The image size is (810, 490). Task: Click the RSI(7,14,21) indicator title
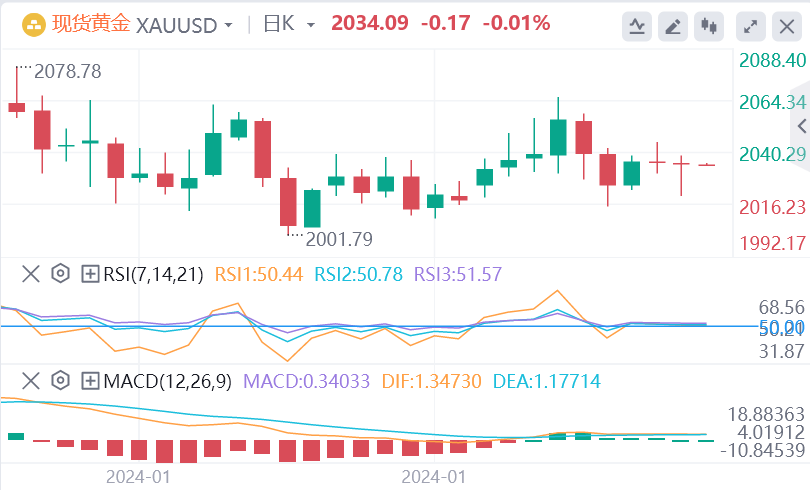pyautogui.click(x=153, y=274)
